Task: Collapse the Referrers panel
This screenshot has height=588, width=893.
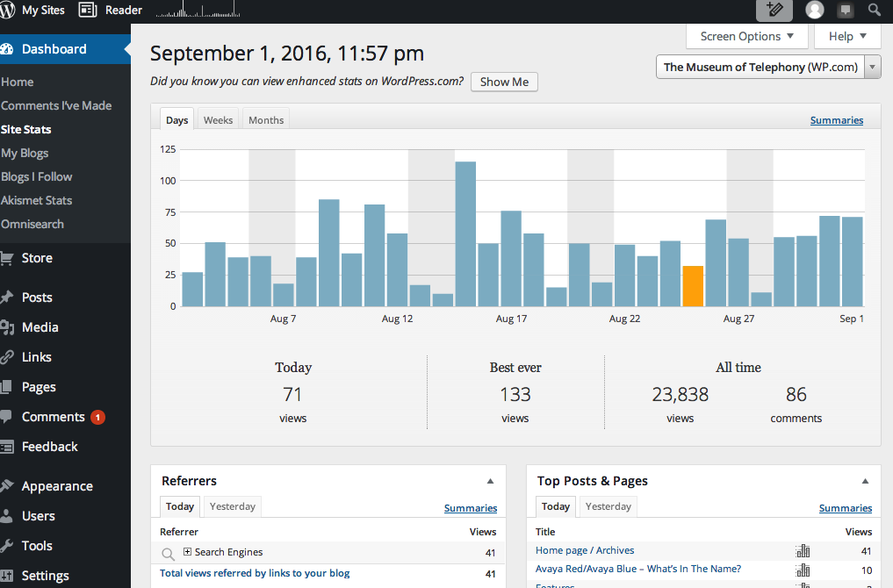Action: [490, 481]
